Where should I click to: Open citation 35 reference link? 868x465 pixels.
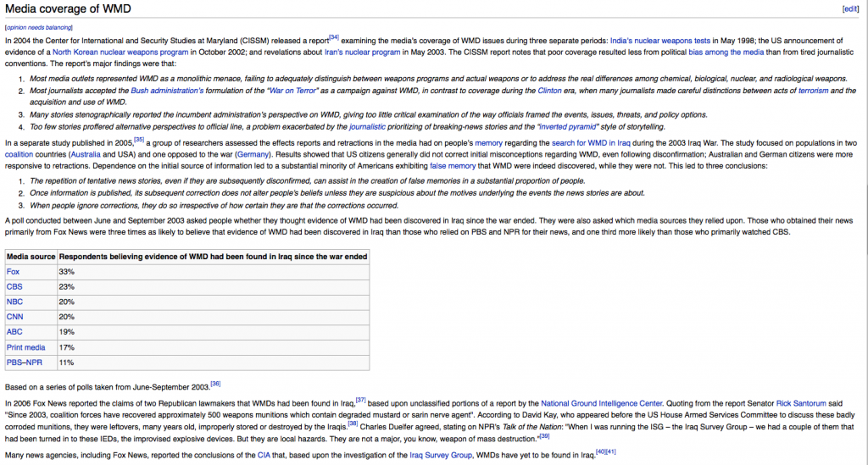click(x=139, y=140)
